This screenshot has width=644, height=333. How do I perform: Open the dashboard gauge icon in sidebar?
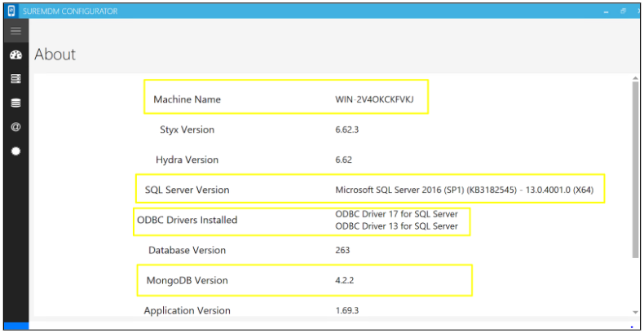pos(15,55)
